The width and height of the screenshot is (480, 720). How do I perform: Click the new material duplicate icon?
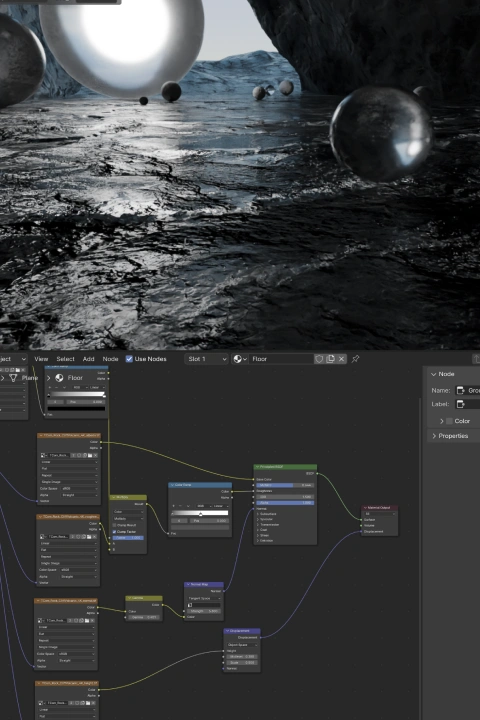click(x=330, y=359)
